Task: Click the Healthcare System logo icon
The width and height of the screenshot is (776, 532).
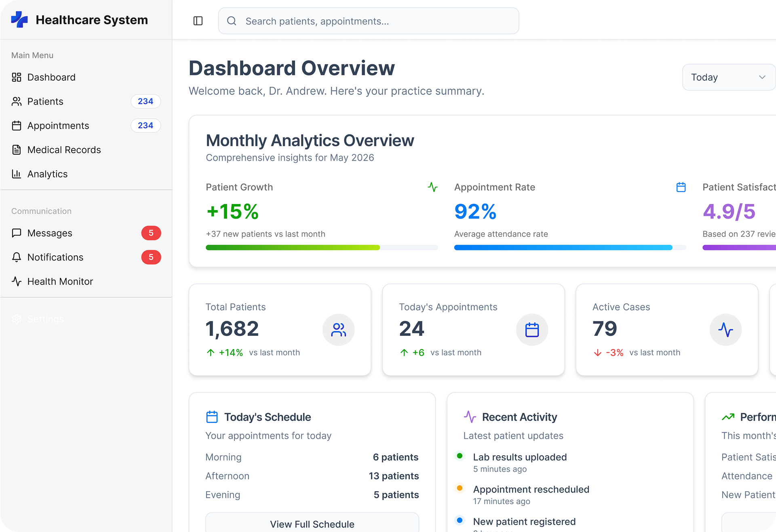Action: 19,19
